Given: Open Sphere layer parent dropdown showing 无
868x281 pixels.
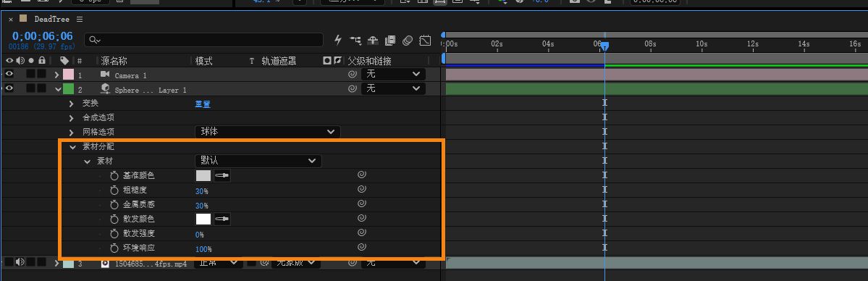Looking at the screenshot, I should tap(394, 88).
